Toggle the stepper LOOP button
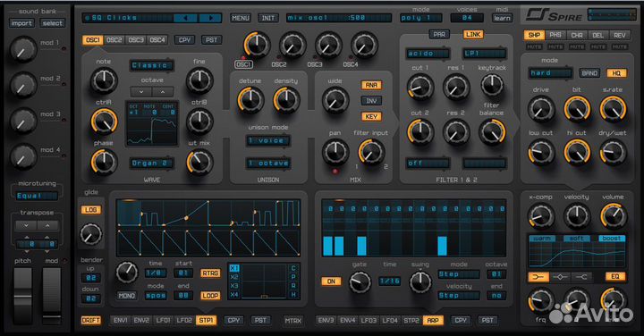 [x=210, y=296]
